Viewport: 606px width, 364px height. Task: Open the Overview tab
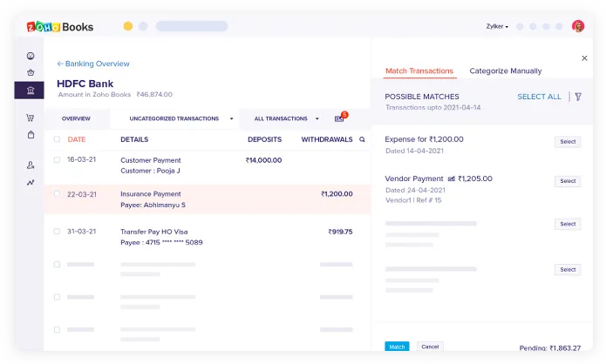(76, 118)
